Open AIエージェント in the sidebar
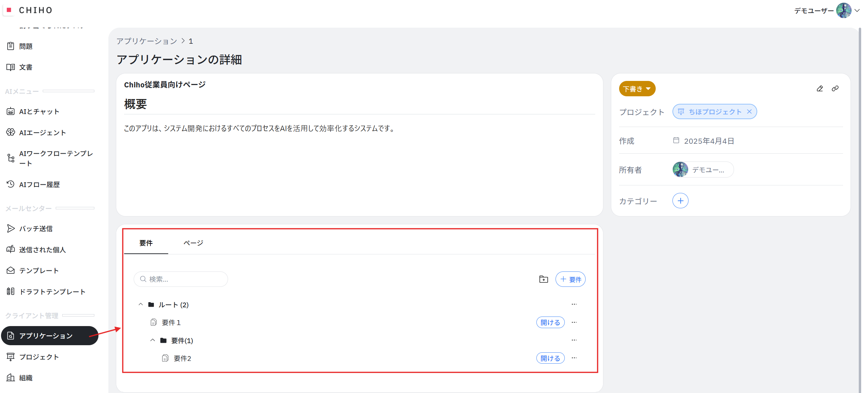Screen dimensions: 868x393 (42, 132)
